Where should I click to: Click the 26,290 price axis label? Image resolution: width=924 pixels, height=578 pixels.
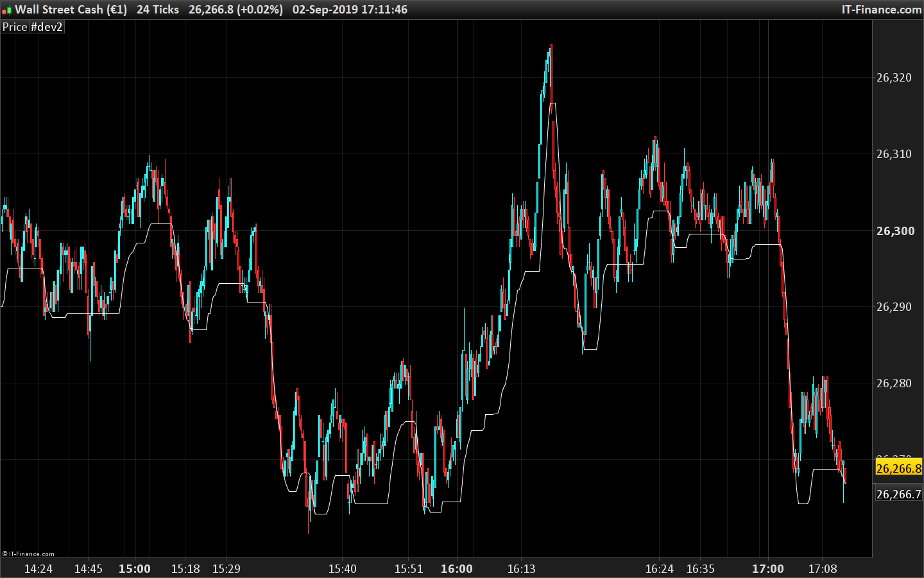(x=894, y=307)
